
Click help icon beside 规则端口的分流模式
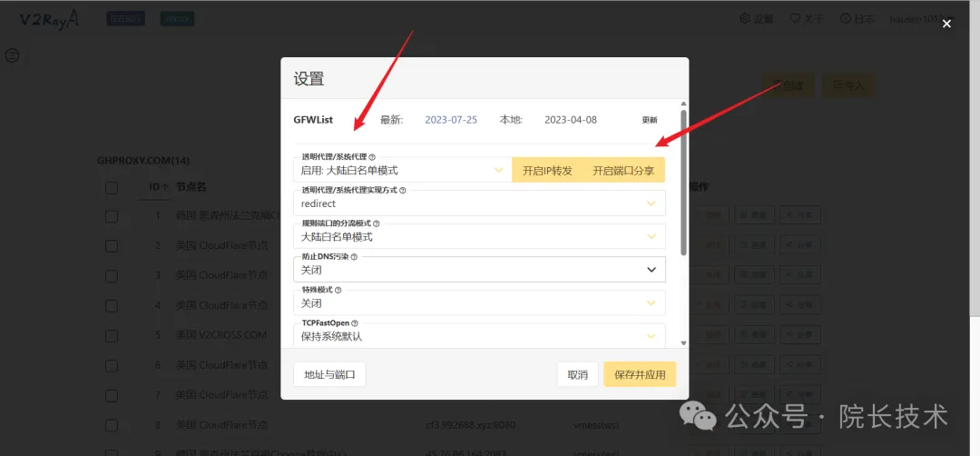coord(377,223)
